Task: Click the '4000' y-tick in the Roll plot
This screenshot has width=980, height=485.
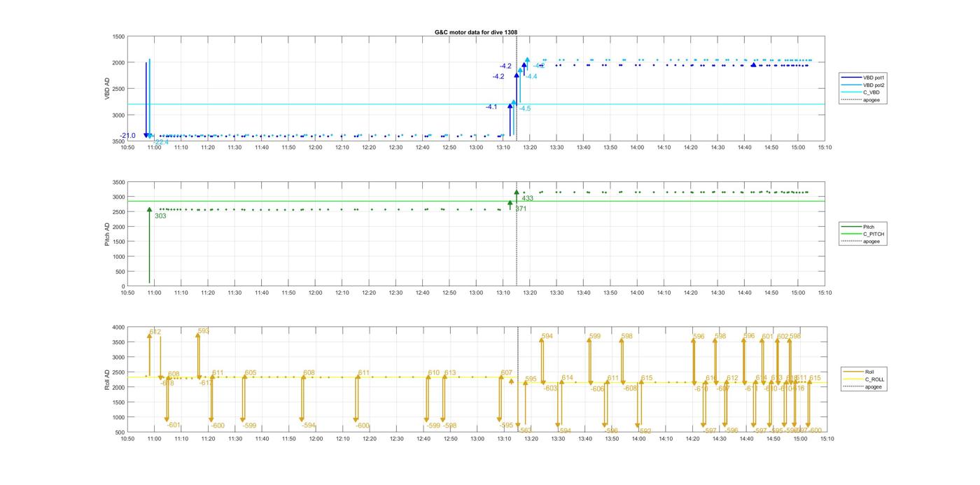Action: tap(119, 328)
